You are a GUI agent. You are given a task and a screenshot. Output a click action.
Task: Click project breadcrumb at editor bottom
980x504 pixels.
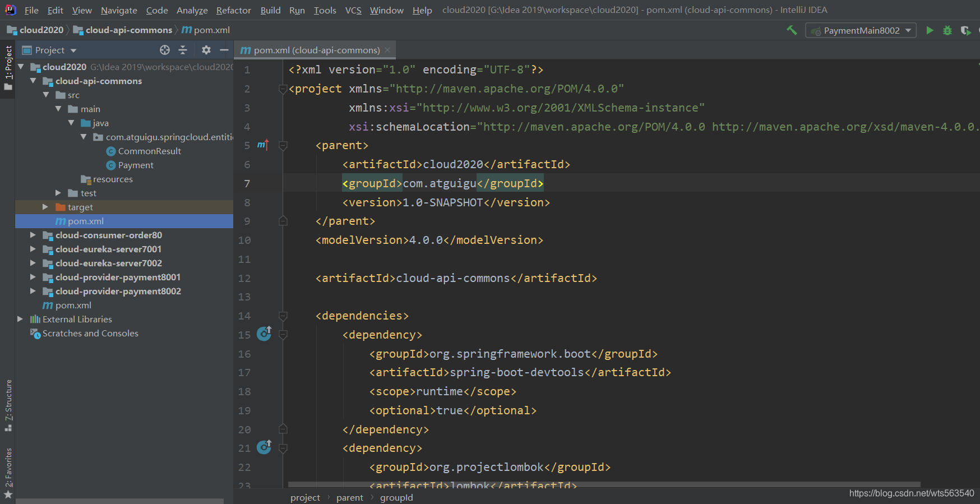pyautogui.click(x=306, y=497)
